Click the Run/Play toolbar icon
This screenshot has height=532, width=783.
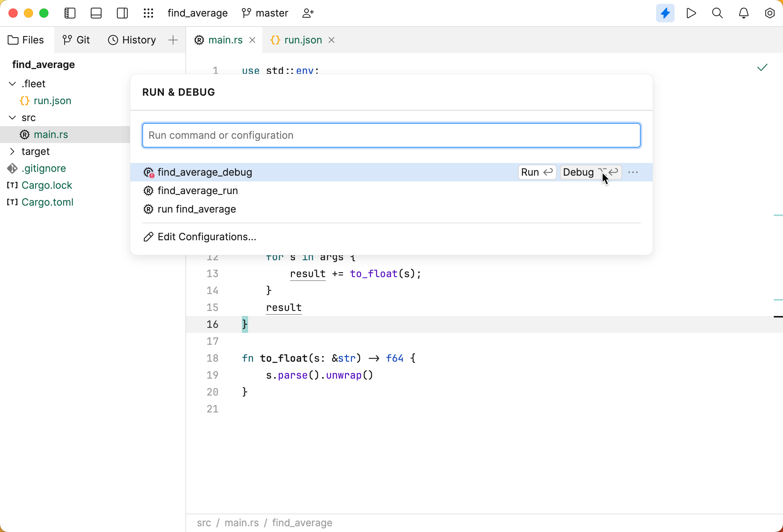691,13
